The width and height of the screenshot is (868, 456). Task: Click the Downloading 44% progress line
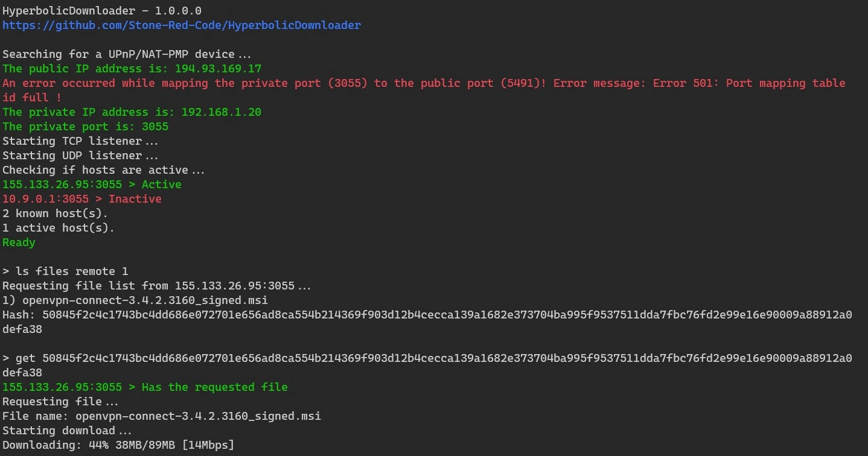click(x=118, y=445)
